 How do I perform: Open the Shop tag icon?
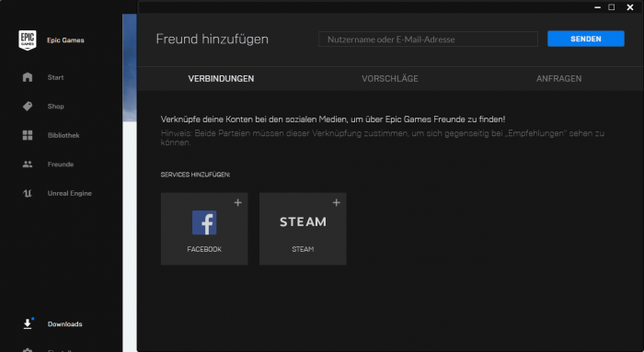click(28, 107)
